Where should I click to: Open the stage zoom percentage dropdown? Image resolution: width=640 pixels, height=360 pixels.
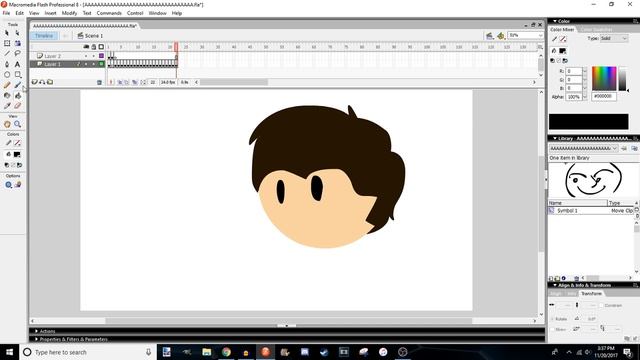(x=540, y=36)
